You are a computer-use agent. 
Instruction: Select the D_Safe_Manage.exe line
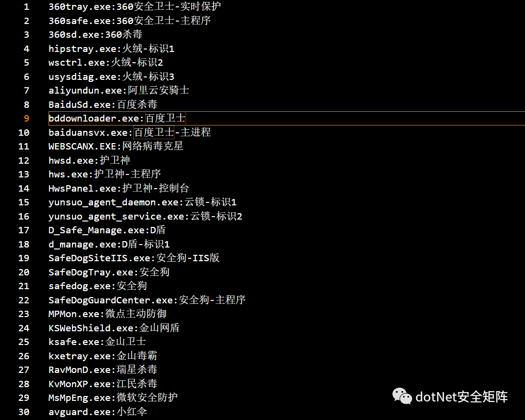[107, 230]
